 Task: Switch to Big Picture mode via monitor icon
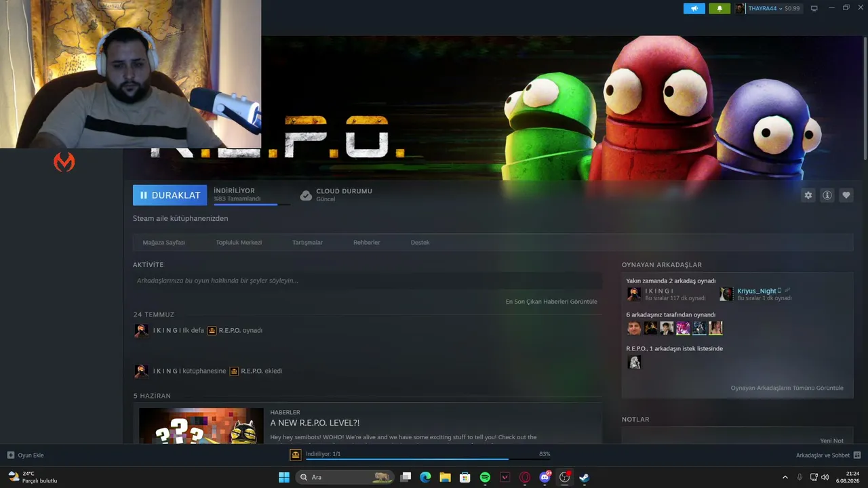point(814,8)
